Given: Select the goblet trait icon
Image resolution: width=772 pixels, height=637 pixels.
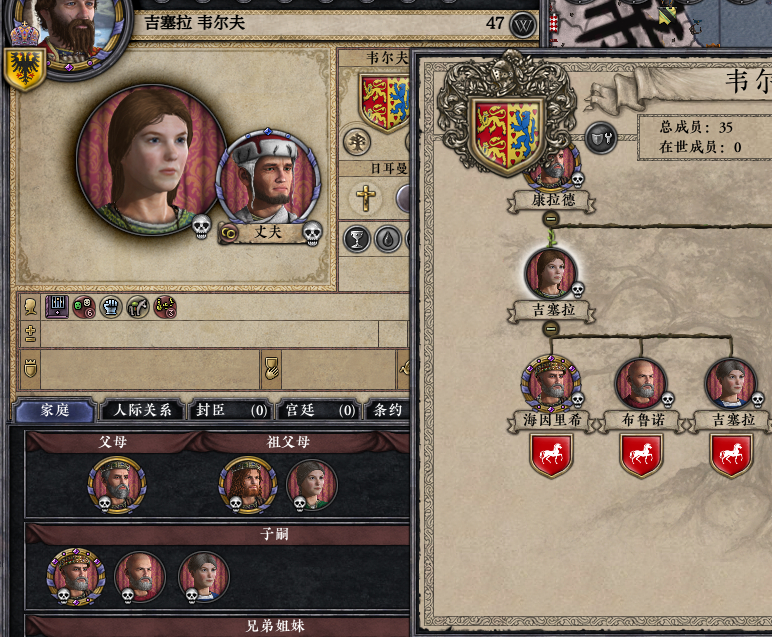Looking at the screenshot, I should coord(356,240).
